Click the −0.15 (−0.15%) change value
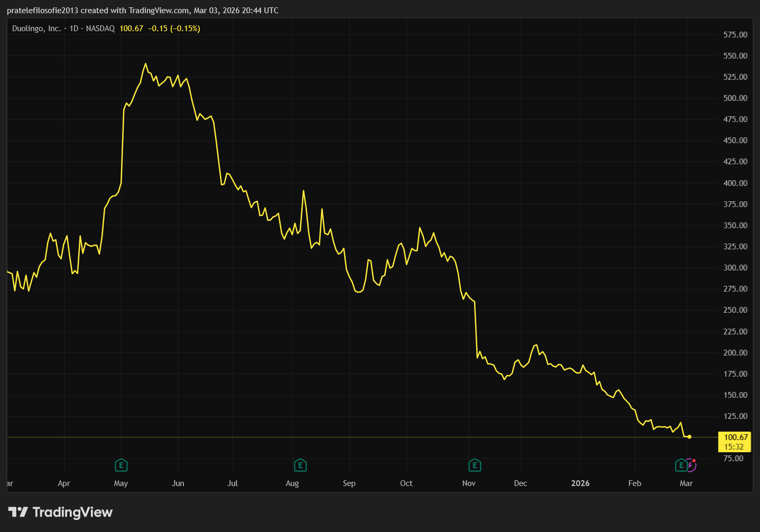The height and width of the screenshot is (532, 760). pyautogui.click(x=174, y=29)
